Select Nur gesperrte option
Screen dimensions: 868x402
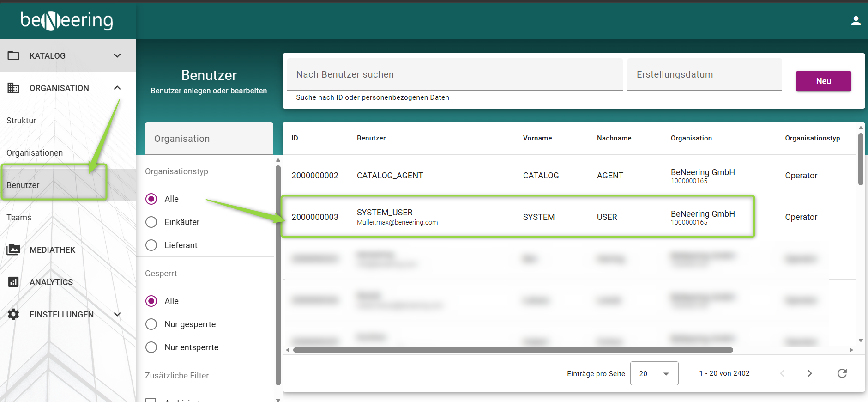click(x=151, y=324)
